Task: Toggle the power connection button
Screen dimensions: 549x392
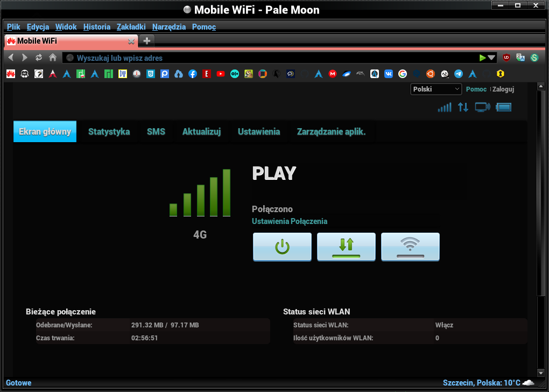Action: point(282,247)
